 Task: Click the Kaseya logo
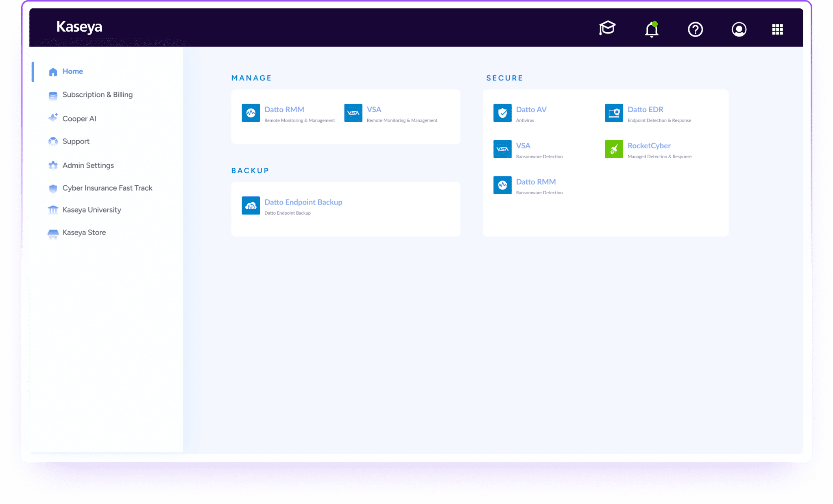(79, 27)
